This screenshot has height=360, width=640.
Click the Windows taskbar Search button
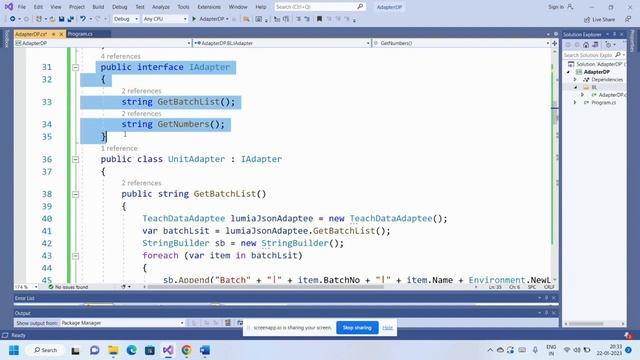[46, 350]
